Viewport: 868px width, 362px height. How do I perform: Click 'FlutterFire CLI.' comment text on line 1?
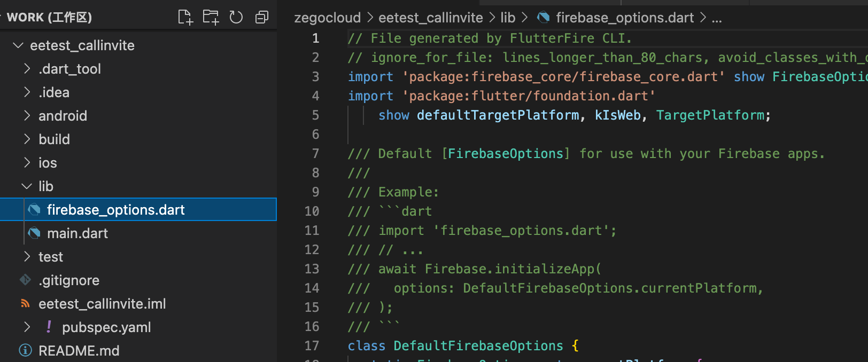tap(571, 38)
